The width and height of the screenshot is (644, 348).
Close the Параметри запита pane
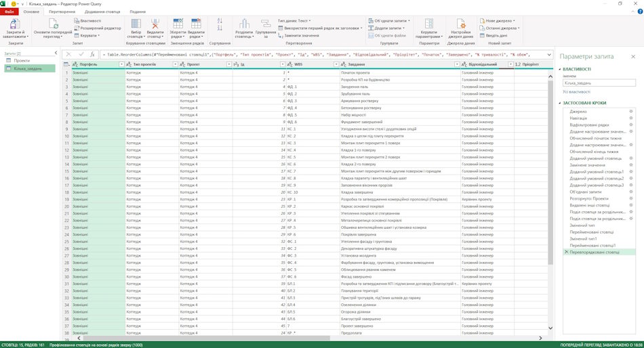click(x=633, y=57)
